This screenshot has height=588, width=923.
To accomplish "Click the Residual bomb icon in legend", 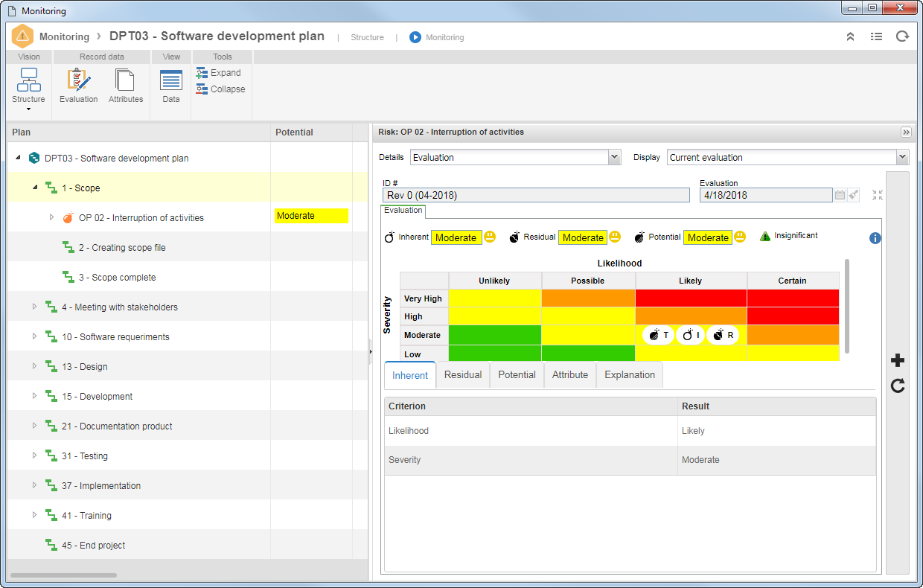I will click(x=514, y=237).
